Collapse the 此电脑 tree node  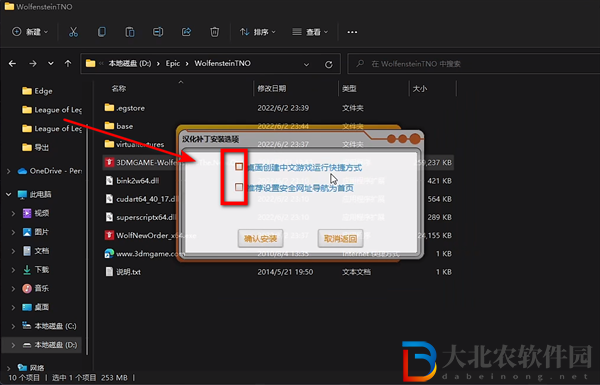pos(8,194)
